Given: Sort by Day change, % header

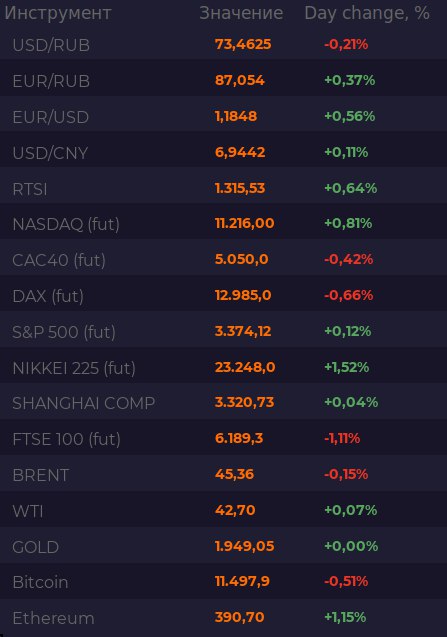Looking at the screenshot, I should coord(367,13).
